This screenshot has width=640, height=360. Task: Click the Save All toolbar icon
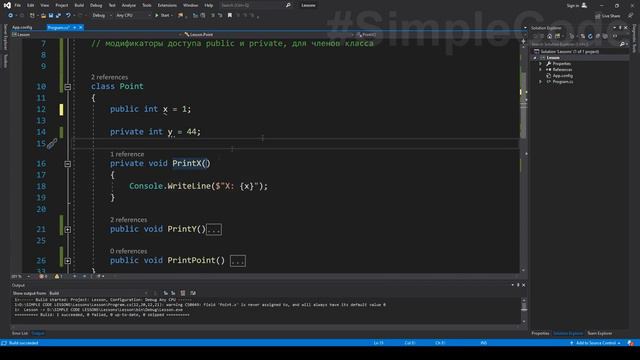58,16
